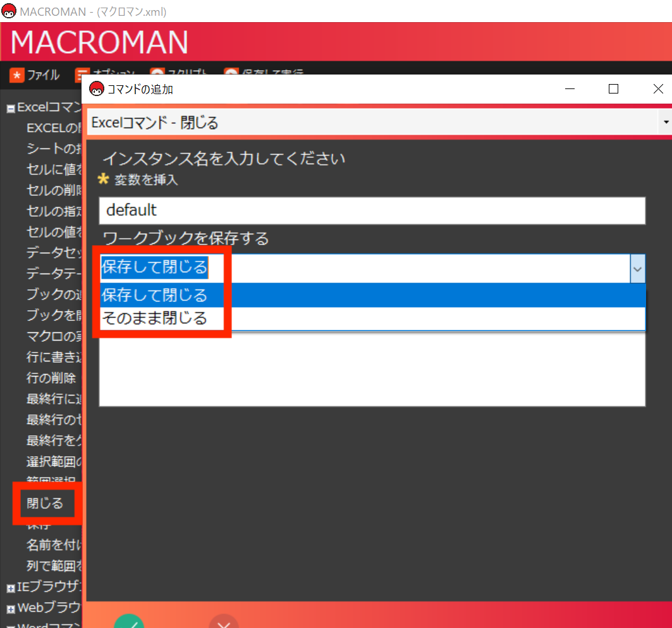Click the save-option combo box arrow
The image size is (672, 628).
click(637, 269)
